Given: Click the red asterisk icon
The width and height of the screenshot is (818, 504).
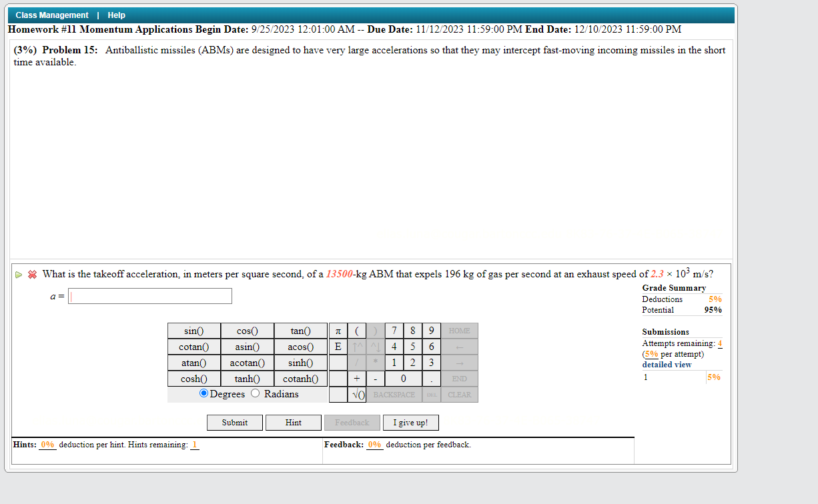Looking at the screenshot, I should (31, 274).
